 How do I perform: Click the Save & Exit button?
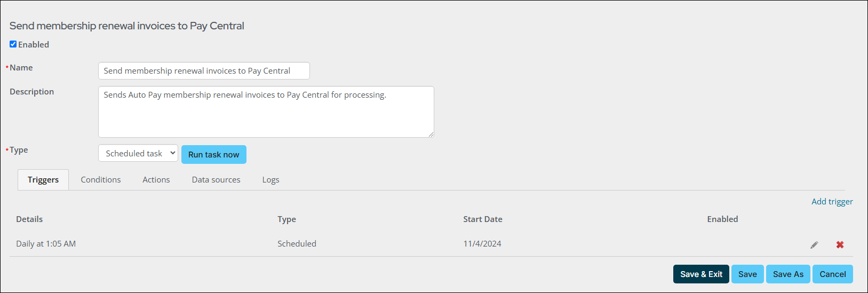click(x=701, y=274)
